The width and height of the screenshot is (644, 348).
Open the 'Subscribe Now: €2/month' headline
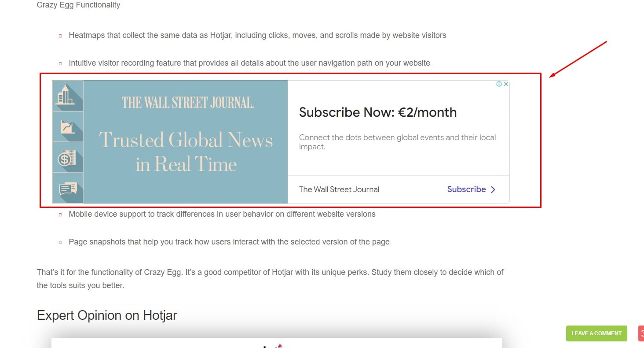[378, 112]
